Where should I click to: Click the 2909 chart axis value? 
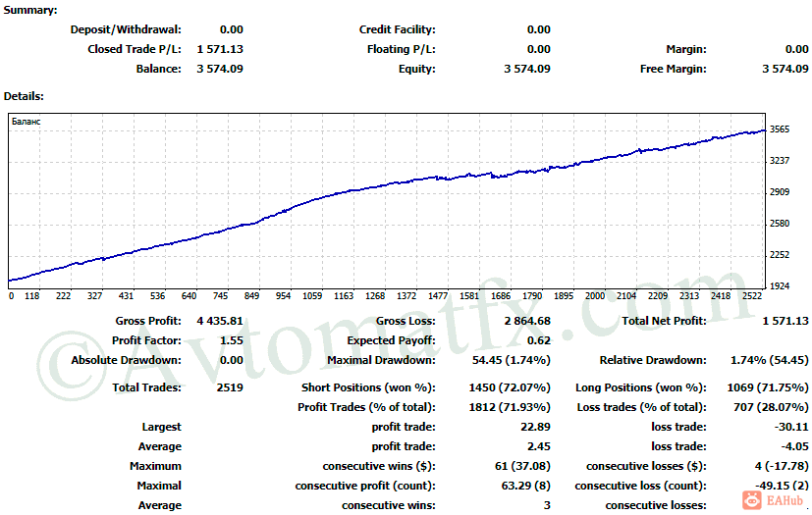click(780, 192)
